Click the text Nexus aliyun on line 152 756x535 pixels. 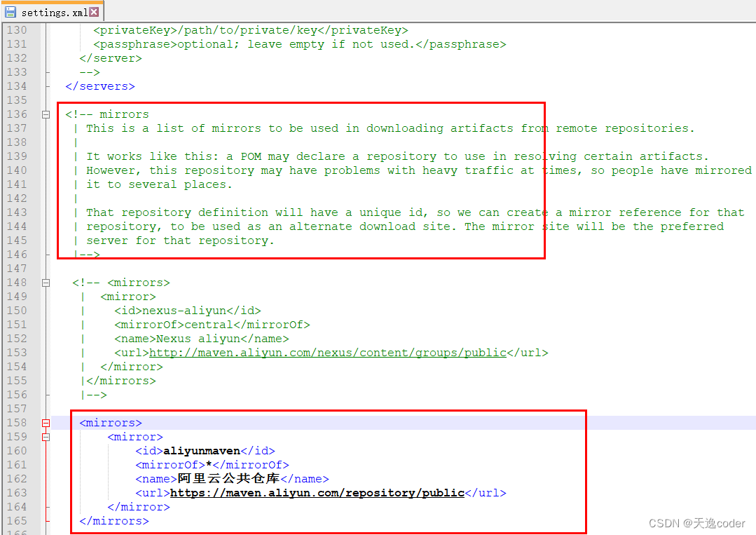(198, 339)
